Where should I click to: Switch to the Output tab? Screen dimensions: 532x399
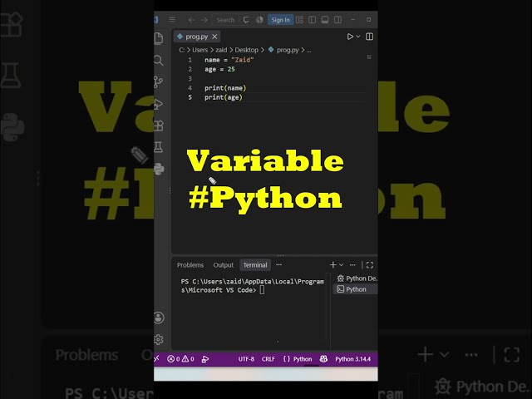(224, 265)
